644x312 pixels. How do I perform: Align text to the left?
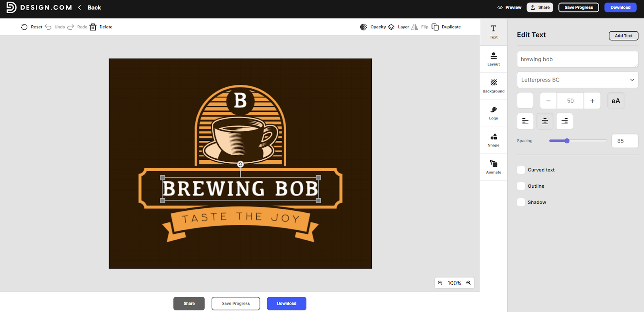(525, 121)
